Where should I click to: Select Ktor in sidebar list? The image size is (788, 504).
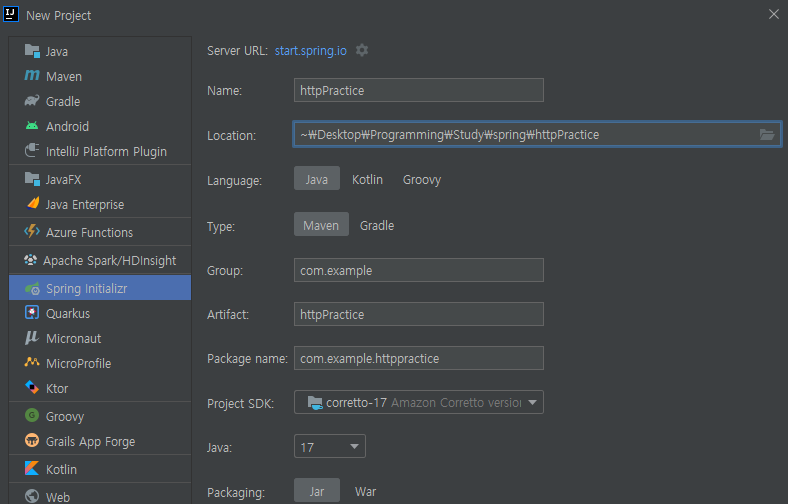tap(100, 388)
